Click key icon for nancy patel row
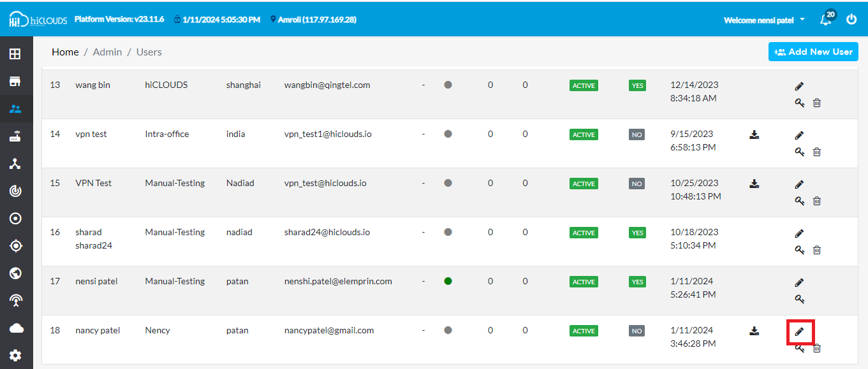The image size is (868, 369). (x=800, y=348)
